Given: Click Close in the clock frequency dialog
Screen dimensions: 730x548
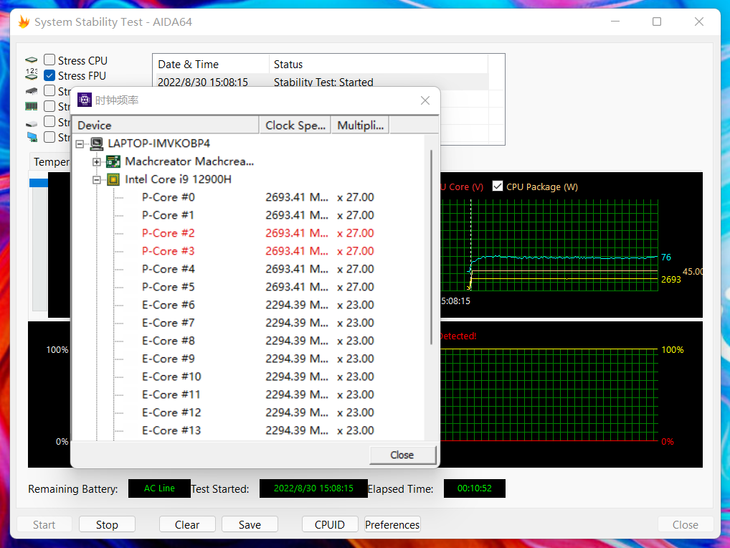Looking at the screenshot, I should [x=402, y=455].
